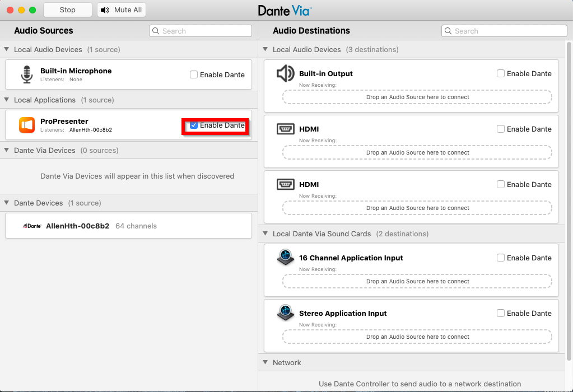Collapse the Dante Devices source group
The height and width of the screenshot is (392, 573).
(7, 203)
